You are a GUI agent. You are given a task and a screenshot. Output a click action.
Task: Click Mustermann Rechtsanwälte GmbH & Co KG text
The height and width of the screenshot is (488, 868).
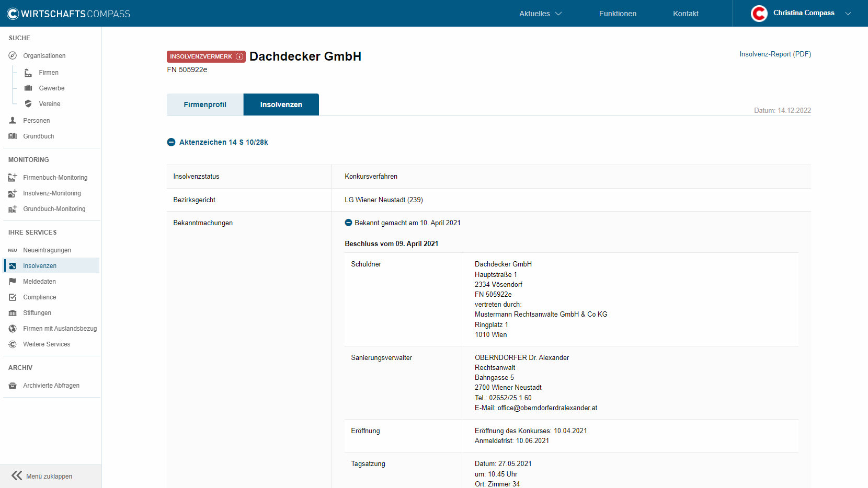pos(541,315)
